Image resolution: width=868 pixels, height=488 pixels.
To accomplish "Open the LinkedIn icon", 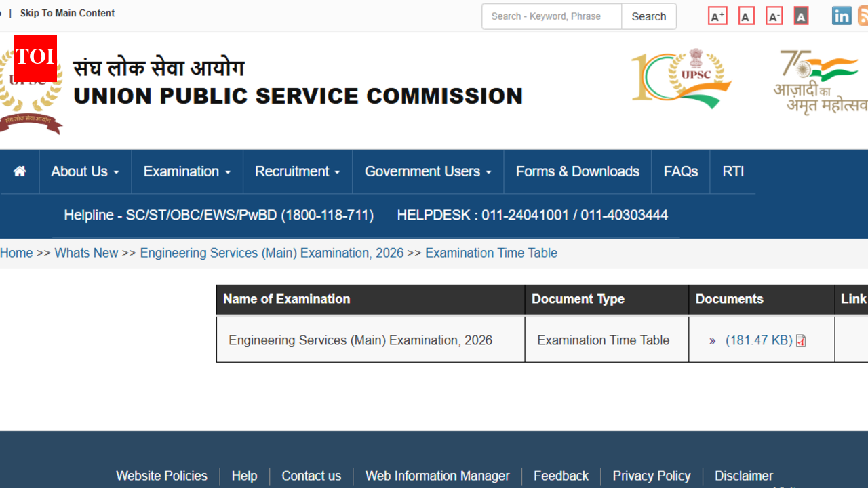I will 842,16.
